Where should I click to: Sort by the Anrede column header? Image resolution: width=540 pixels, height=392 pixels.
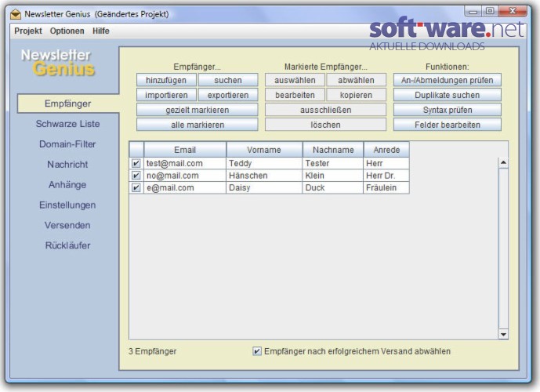coord(386,150)
